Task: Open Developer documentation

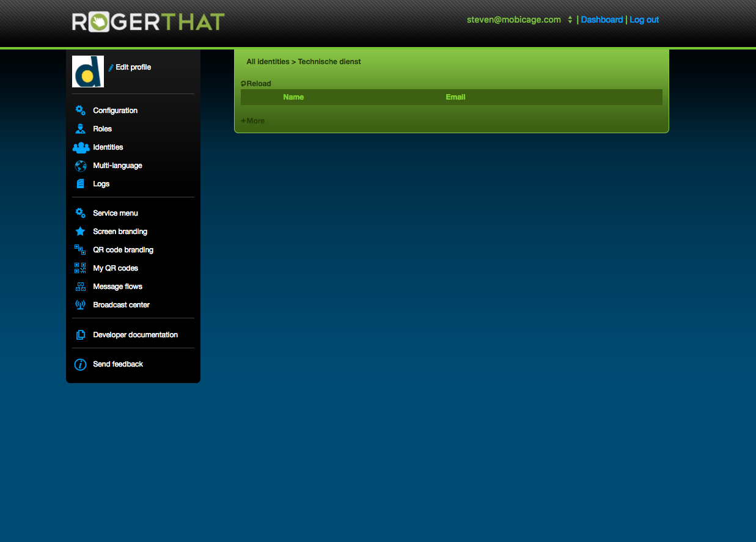Action: 135,335
